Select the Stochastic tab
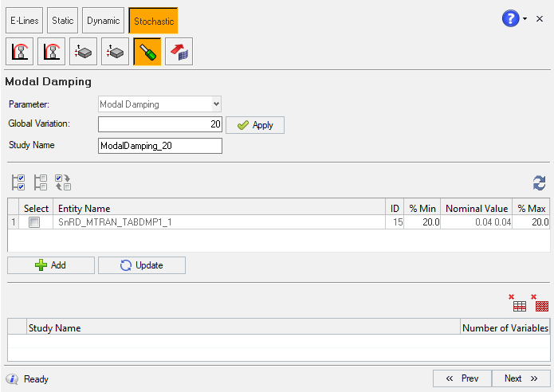Image resolution: width=554 pixels, height=392 pixels. coord(153,21)
